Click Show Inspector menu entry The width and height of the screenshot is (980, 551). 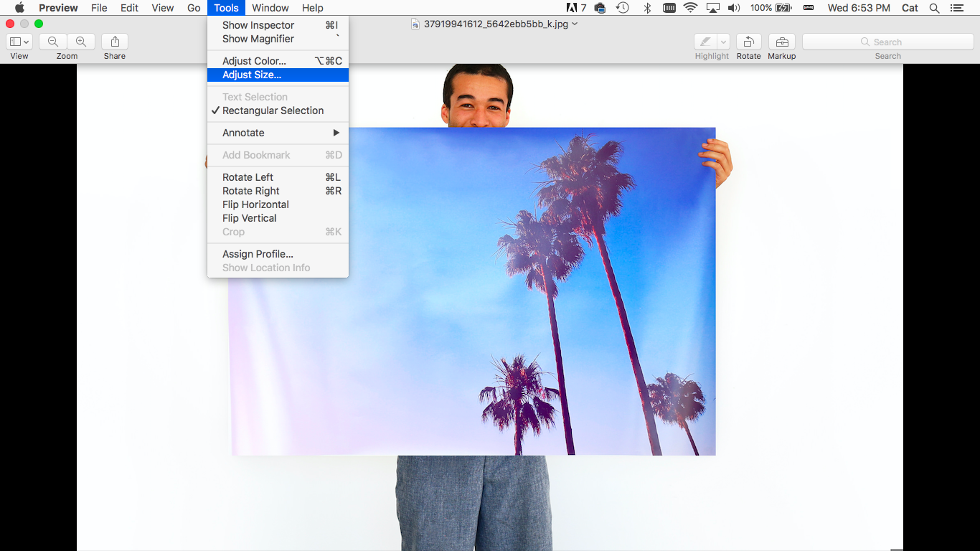pyautogui.click(x=258, y=25)
